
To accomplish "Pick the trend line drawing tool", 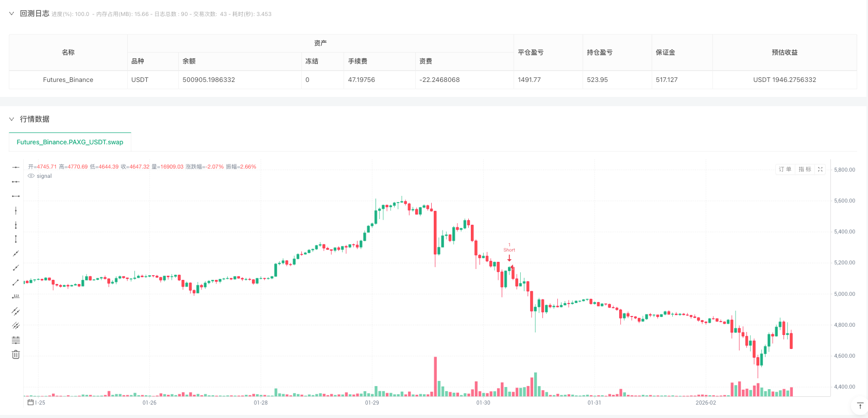I will point(15,253).
